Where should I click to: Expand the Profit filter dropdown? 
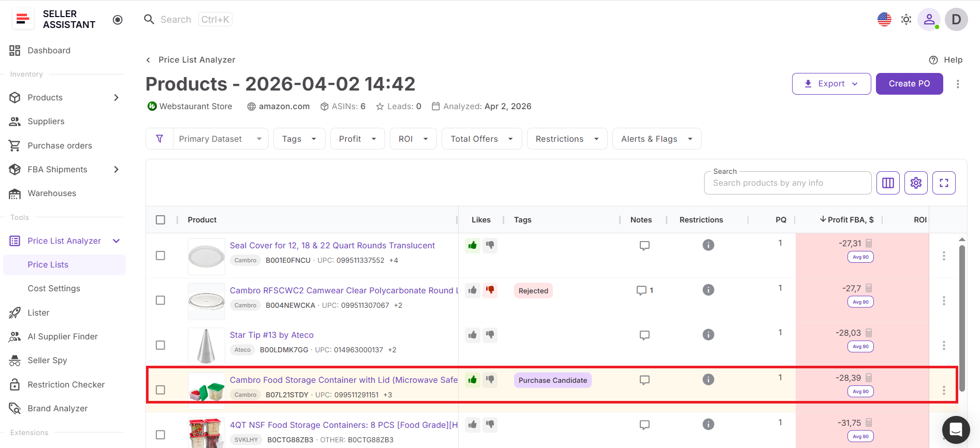point(358,139)
